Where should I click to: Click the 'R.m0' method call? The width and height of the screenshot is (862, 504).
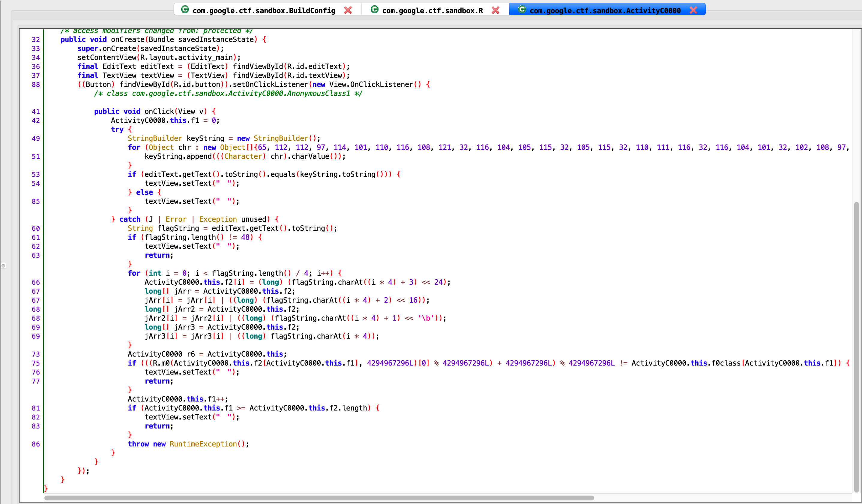(x=161, y=363)
